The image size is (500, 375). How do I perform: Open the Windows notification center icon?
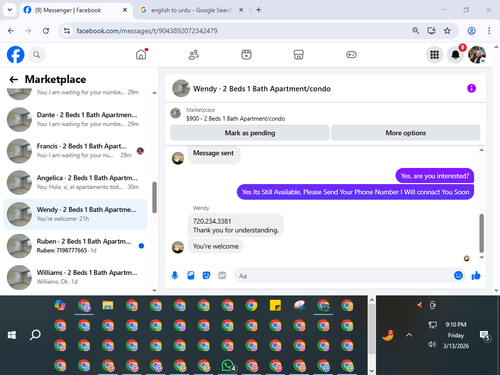(485, 335)
